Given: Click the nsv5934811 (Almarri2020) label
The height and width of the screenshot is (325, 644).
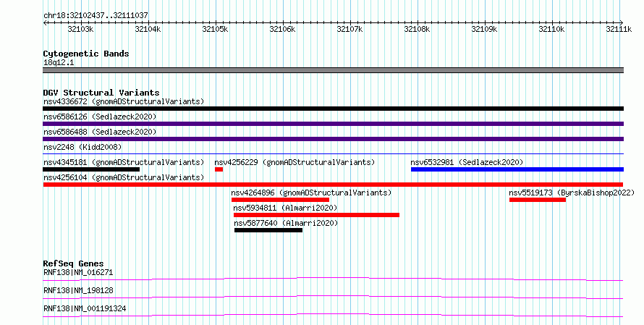Looking at the screenshot, I should 285,208.
